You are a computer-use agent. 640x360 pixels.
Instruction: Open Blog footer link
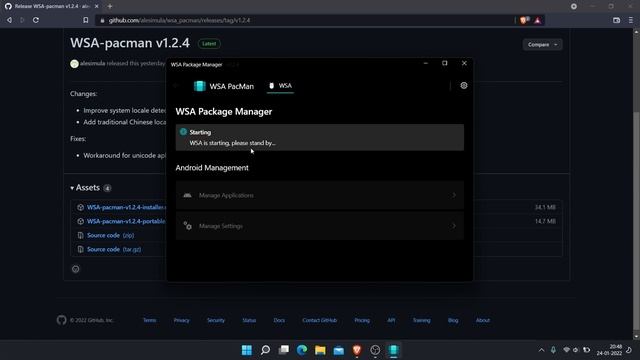tap(453, 320)
